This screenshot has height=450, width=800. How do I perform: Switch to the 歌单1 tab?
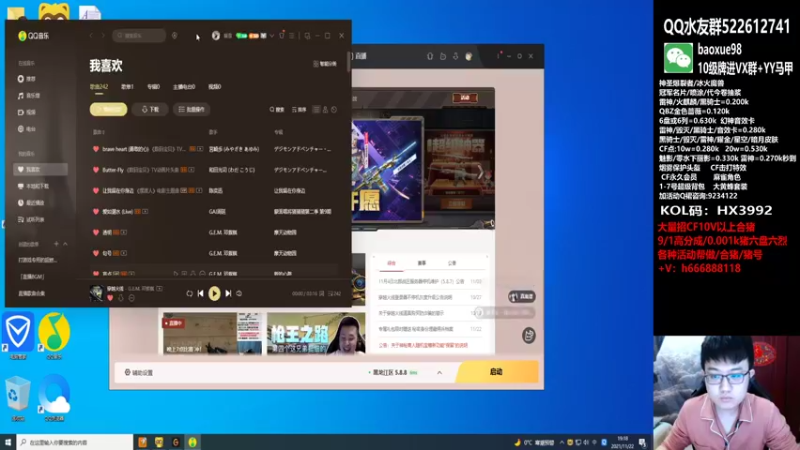127,87
